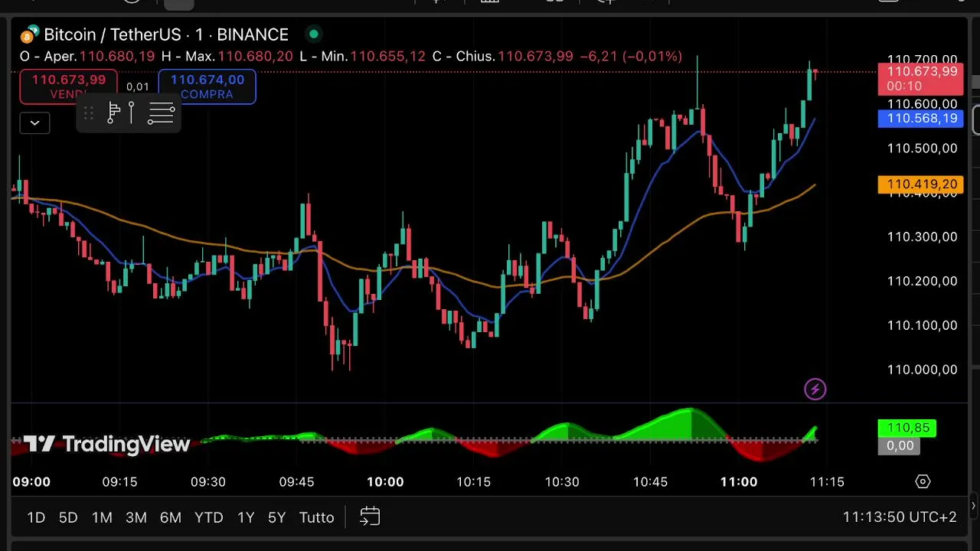The image size is (980, 551).
Task: Click the 110.100,00 price axis label
Action: coord(922,326)
